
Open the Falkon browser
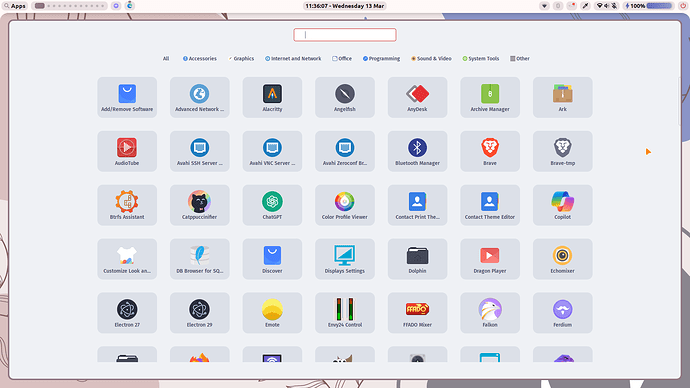click(x=490, y=313)
